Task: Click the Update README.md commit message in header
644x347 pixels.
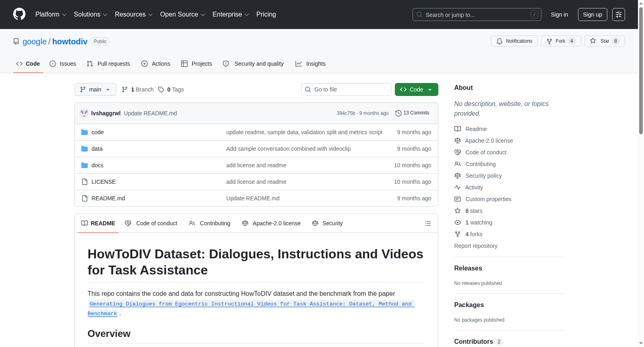Action: [151, 113]
